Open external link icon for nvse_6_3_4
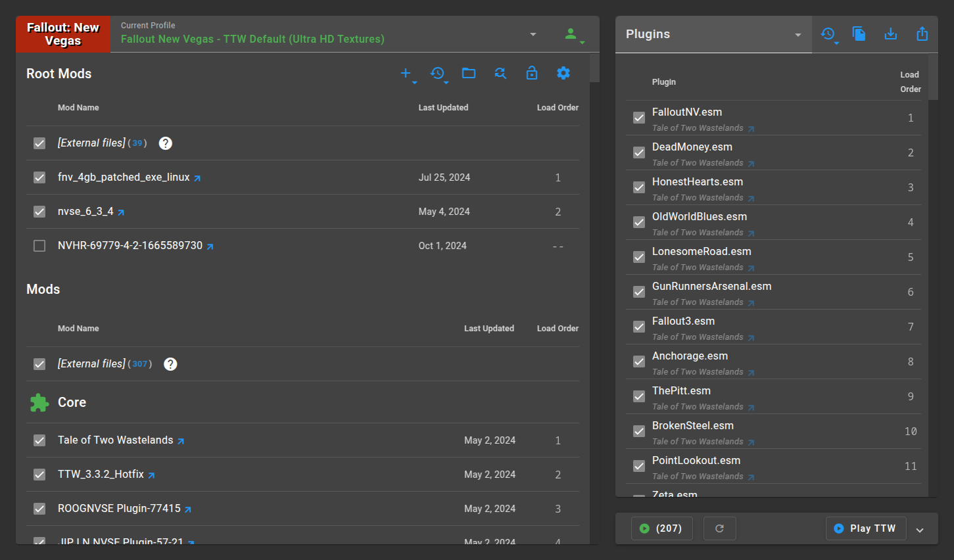This screenshot has width=954, height=560. pyautogui.click(x=121, y=212)
